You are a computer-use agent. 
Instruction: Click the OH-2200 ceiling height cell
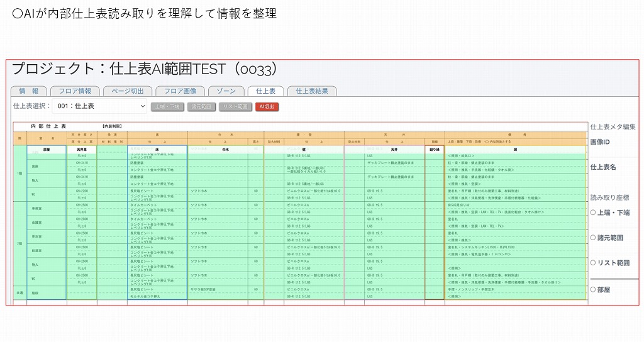pyautogui.click(x=82, y=191)
